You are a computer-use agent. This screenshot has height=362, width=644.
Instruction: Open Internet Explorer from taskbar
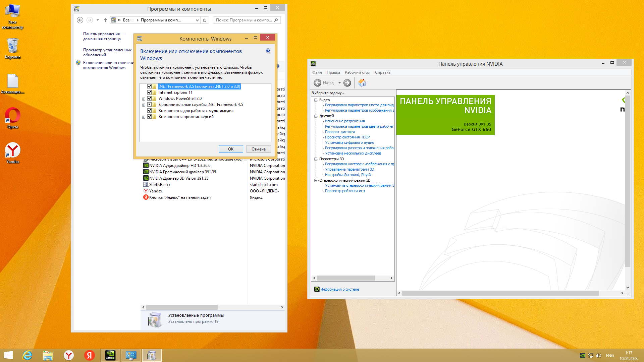click(27, 355)
